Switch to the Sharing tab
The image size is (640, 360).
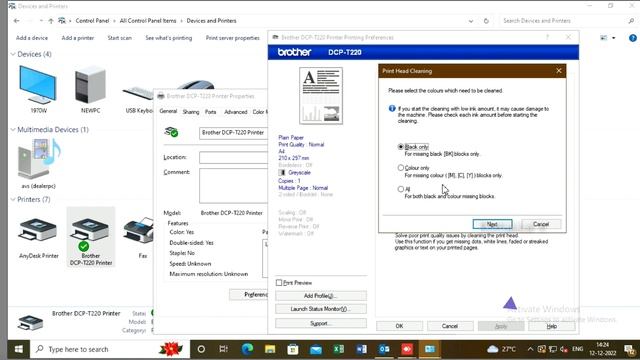191,112
